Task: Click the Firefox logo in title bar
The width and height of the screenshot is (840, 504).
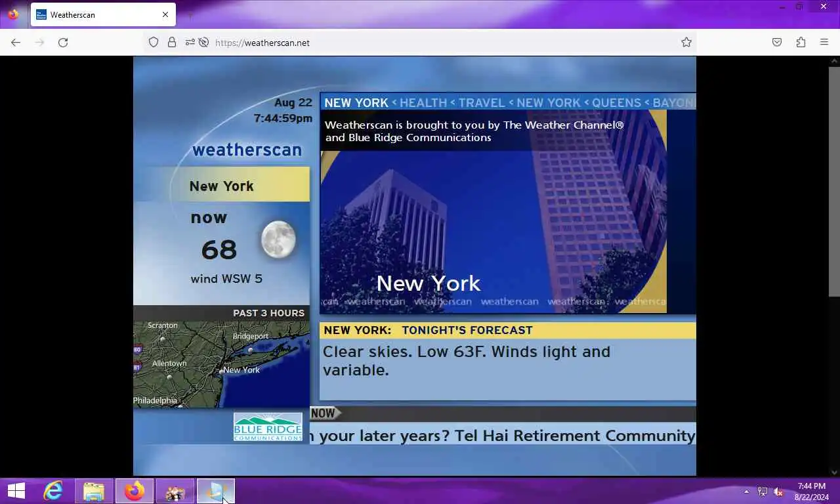Action: click(x=13, y=14)
